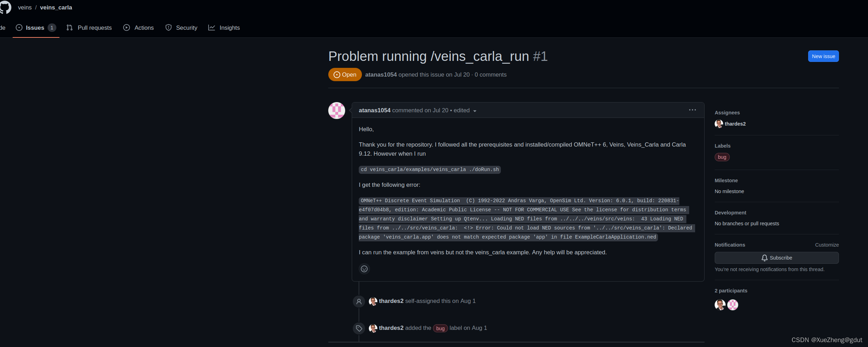The height and width of the screenshot is (347, 868).
Task: Click the Notifications sidebar heading
Action: 730,245
